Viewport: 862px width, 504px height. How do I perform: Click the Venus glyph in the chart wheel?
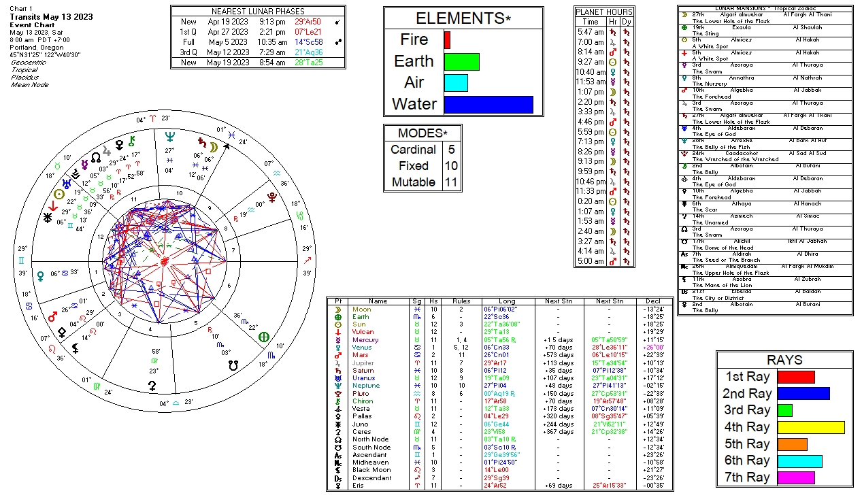coord(41,275)
